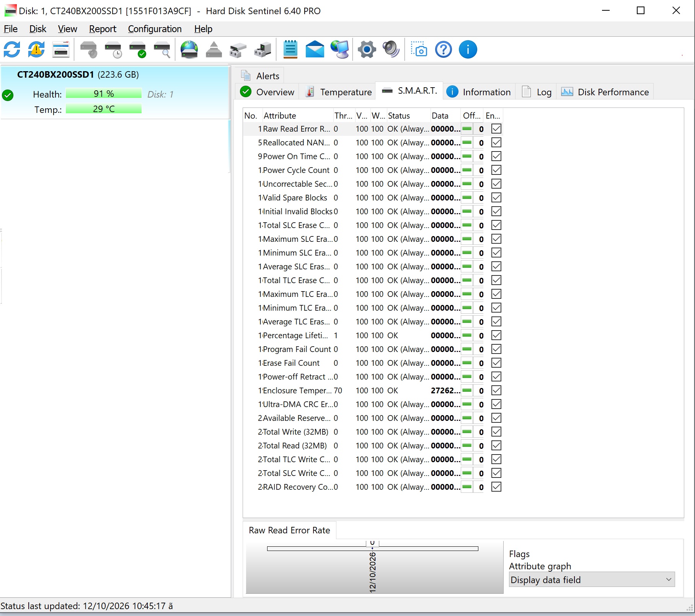This screenshot has height=616, width=695.
Task: Click the disk with green checkmark icon
Action: 137,50
